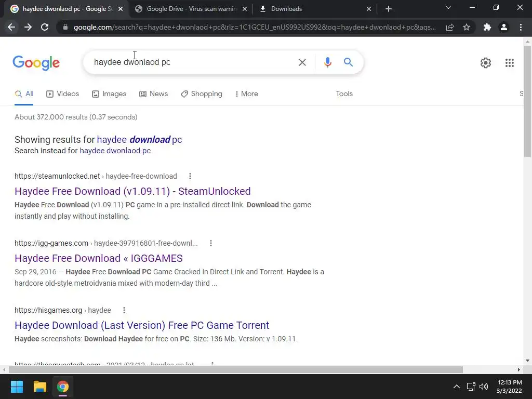Open the Tools search options

(344, 94)
